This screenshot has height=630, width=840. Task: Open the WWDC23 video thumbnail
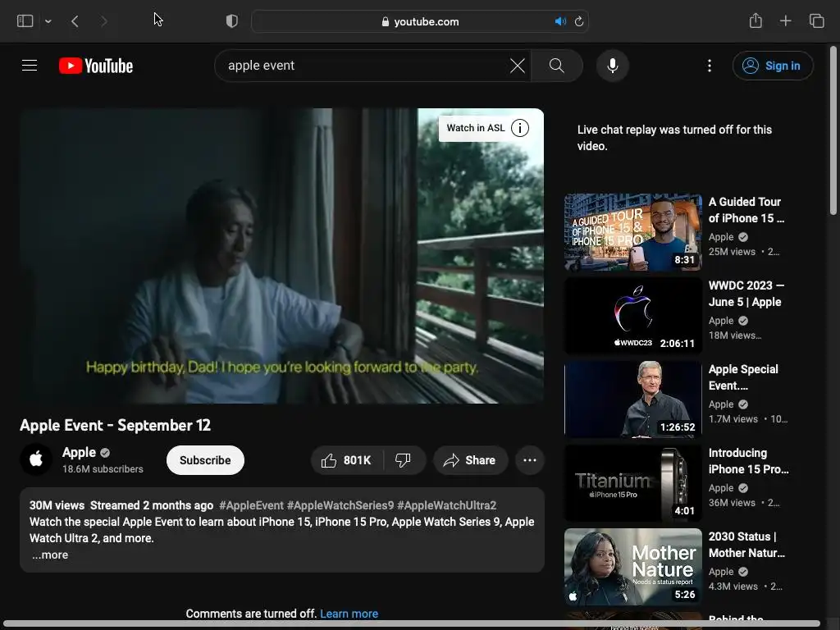click(x=632, y=316)
